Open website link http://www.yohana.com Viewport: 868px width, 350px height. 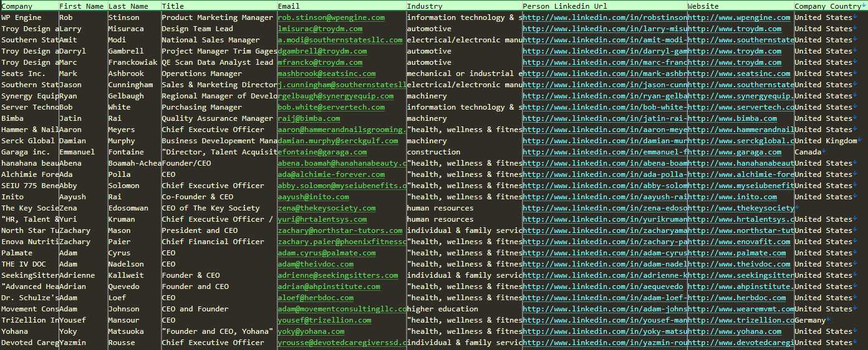click(735, 331)
